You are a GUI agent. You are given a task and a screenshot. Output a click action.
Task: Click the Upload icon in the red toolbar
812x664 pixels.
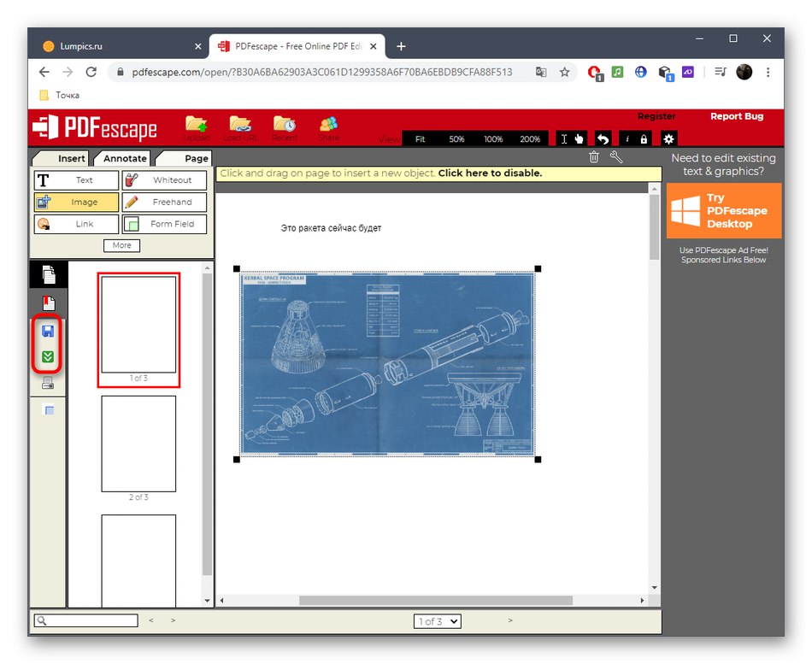(197, 125)
